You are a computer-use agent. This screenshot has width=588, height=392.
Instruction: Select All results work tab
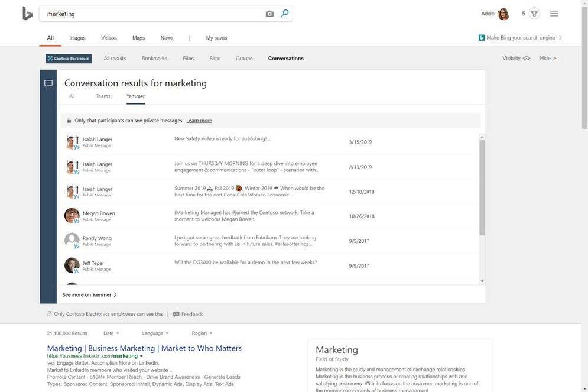115,59
